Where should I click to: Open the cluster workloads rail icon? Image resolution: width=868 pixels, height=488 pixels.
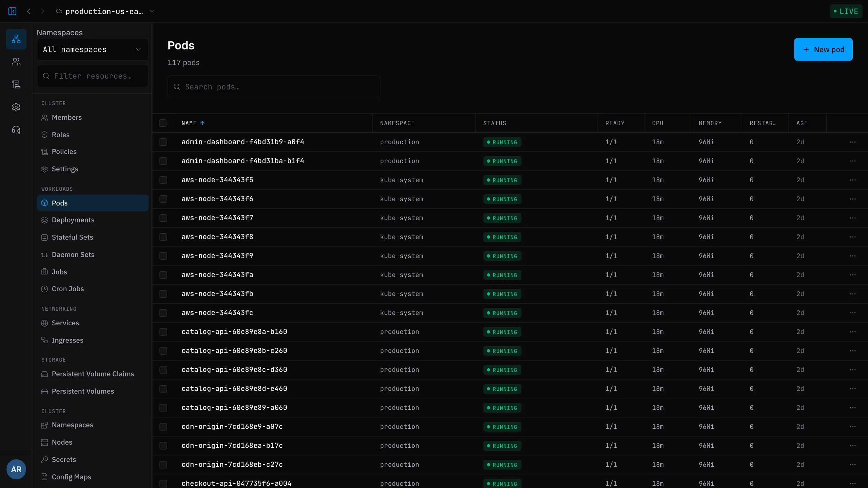[x=16, y=39]
